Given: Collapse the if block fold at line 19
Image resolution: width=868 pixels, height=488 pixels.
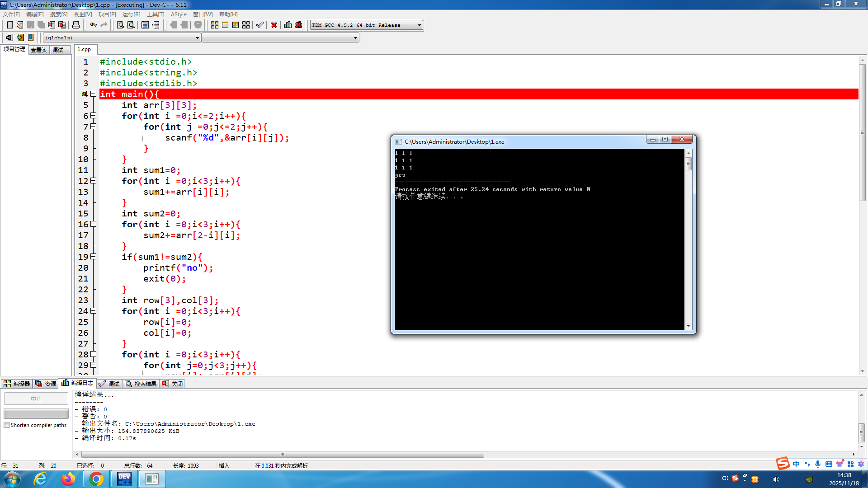Looking at the screenshot, I should [x=94, y=257].
